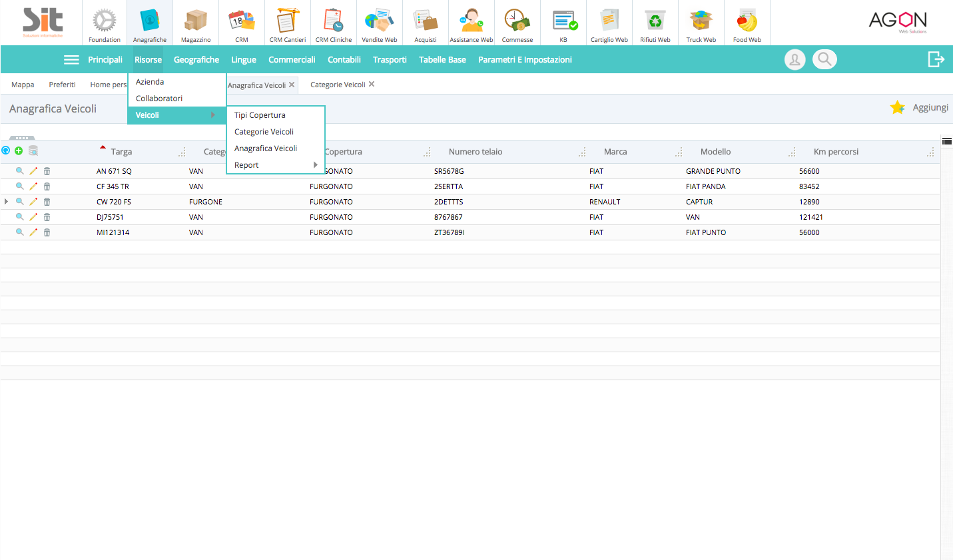Open Cartiglio Web module
This screenshot has width=953, height=560.
(x=609, y=23)
